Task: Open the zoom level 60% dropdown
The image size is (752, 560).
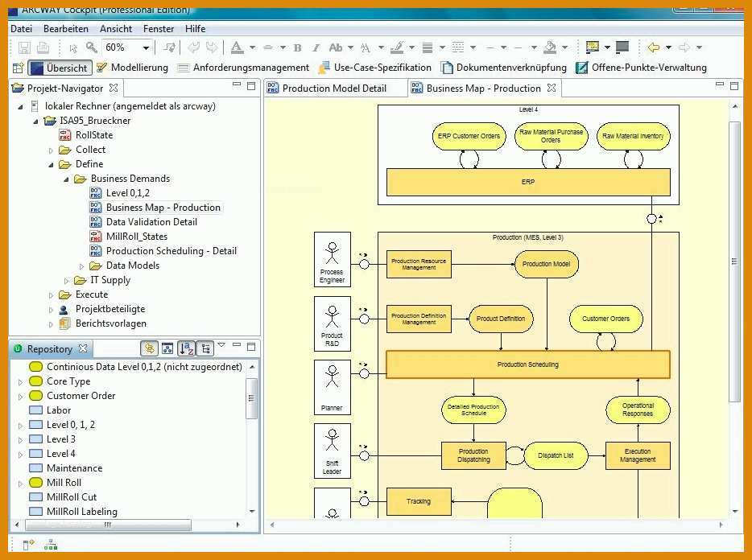Action: (146, 47)
